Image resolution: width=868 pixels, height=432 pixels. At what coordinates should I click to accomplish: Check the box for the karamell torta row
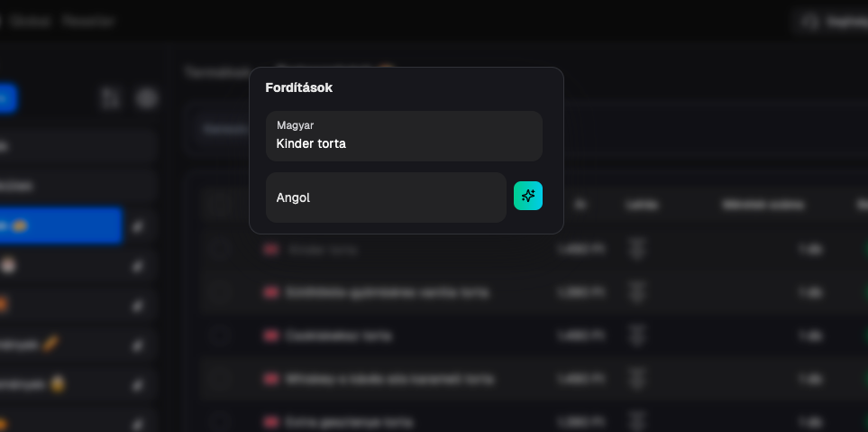tap(218, 379)
